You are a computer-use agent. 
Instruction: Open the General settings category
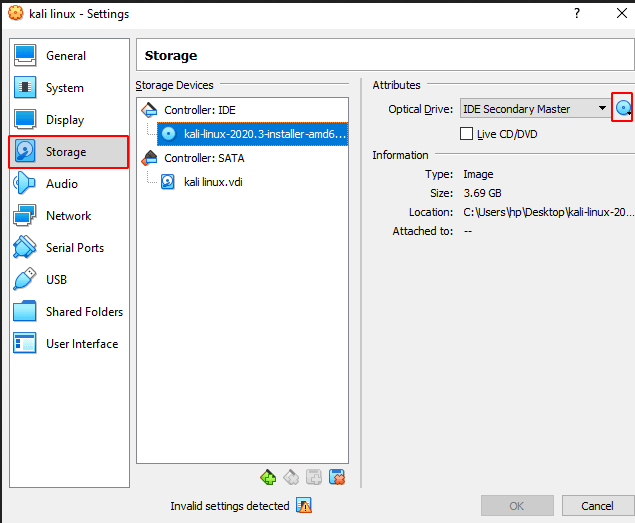pyautogui.click(x=69, y=56)
